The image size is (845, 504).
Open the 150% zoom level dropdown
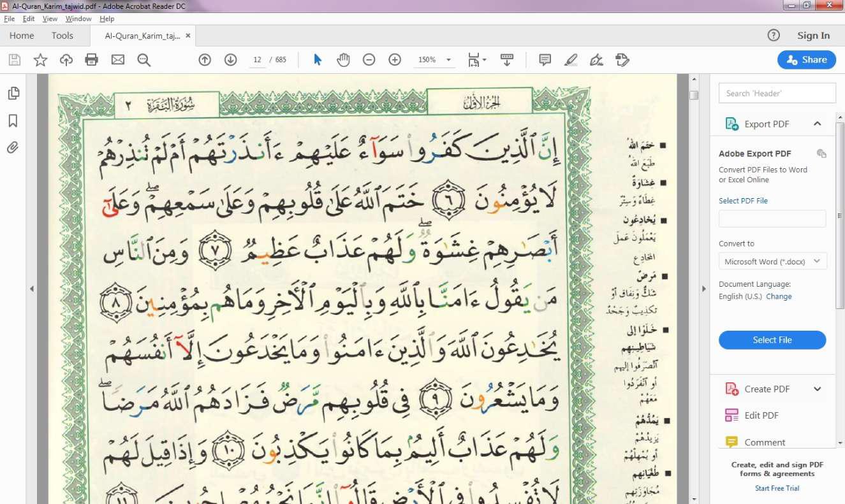pos(449,60)
